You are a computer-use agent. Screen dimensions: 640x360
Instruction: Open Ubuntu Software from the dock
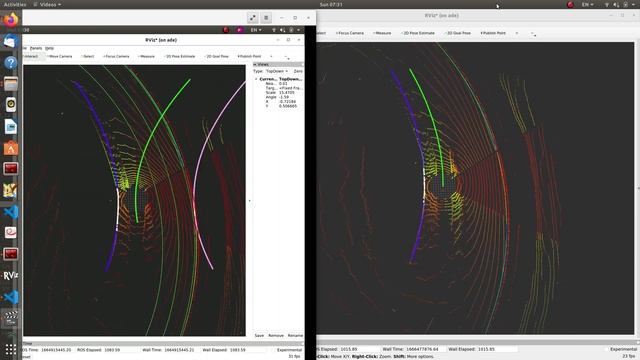(11, 148)
